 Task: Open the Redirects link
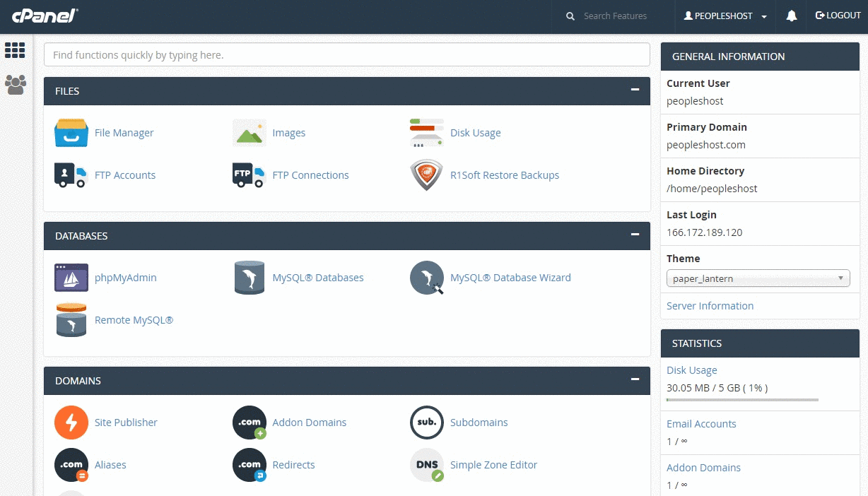coord(293,465)
